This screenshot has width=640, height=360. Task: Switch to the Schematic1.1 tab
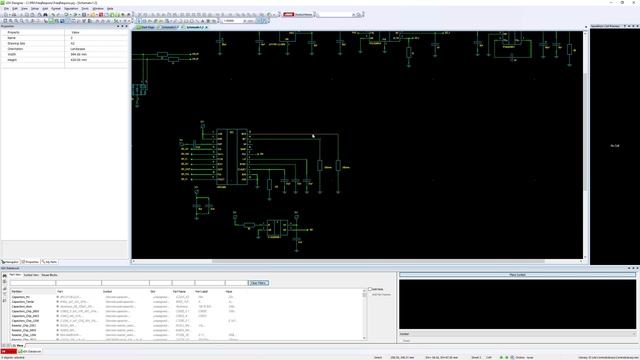(x=169, y=27)
